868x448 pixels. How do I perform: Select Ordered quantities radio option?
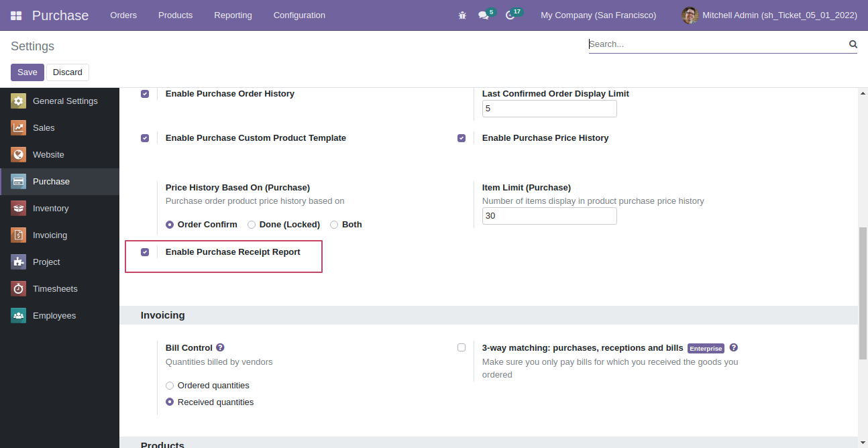[x=170, y=386]
